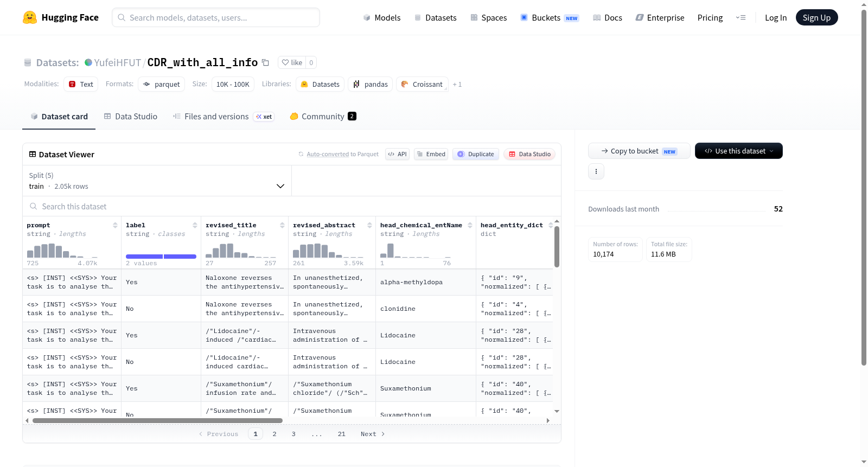This screenshot has width=868, height=467.
Task: Open the YufeiHFUT user profile link
Action: [x=117, y=62]
